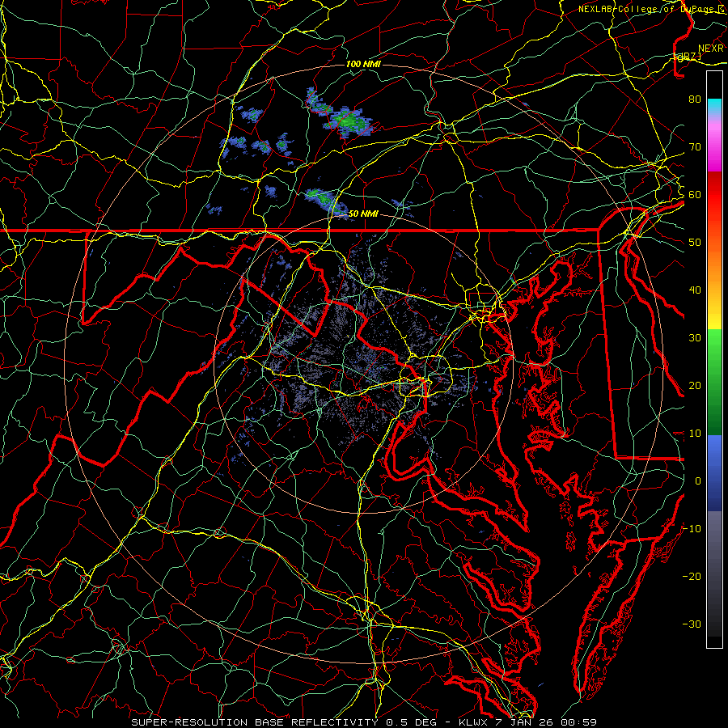The image size is (728, 728).
Task: Click the 100 NMI range ring label
Action: (x=363, y=64)
